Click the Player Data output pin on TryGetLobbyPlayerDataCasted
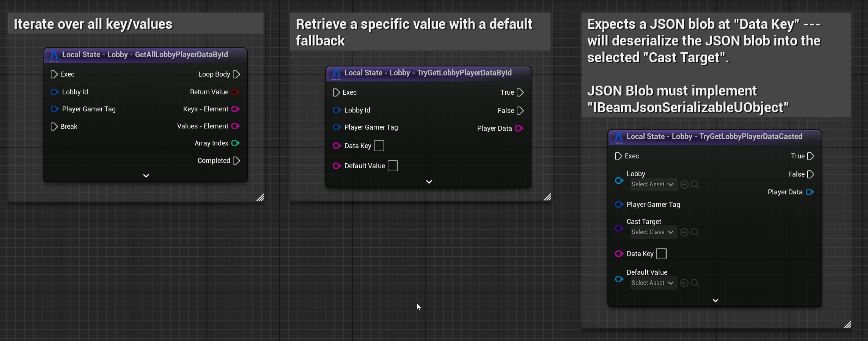The height and width of the screenshot is (341, 868). coord(810,192)
